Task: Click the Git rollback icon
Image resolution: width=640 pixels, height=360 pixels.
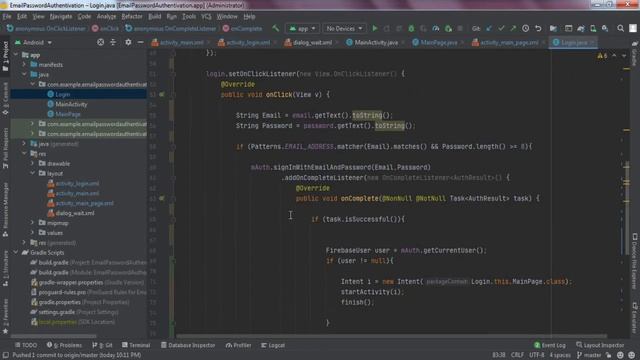Action: 538,29
